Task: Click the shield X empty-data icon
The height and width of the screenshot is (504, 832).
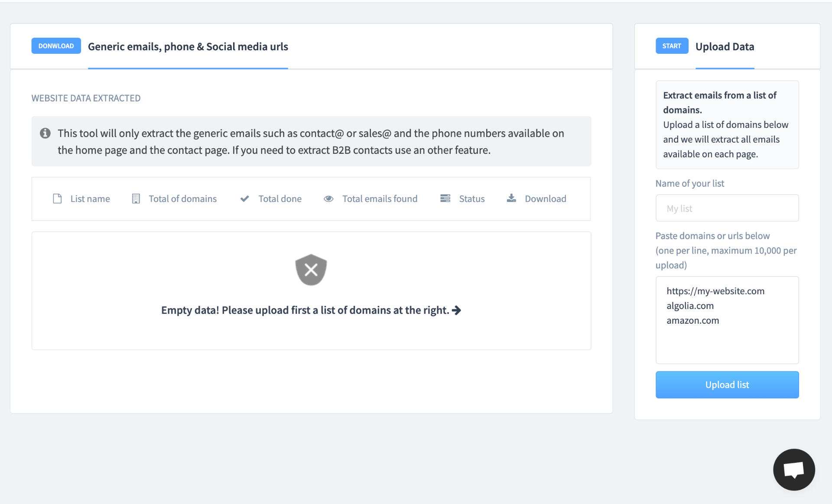Action: coord(311,270)
